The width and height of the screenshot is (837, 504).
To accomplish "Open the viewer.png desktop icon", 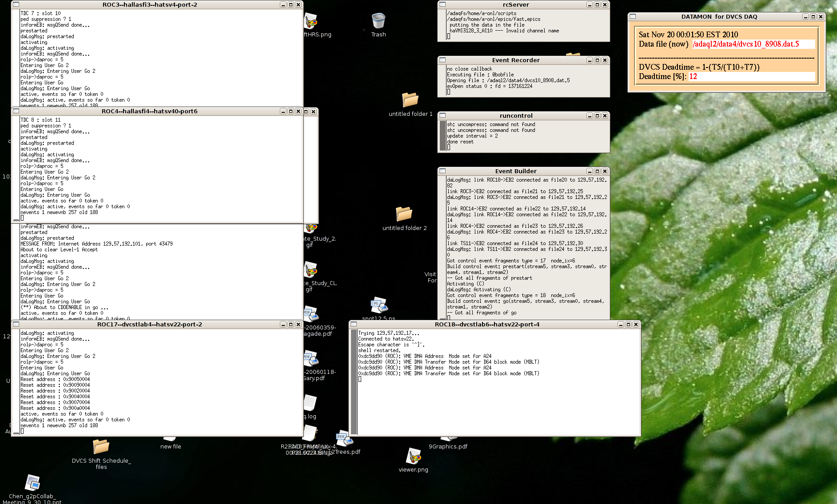I will point(414,456).
